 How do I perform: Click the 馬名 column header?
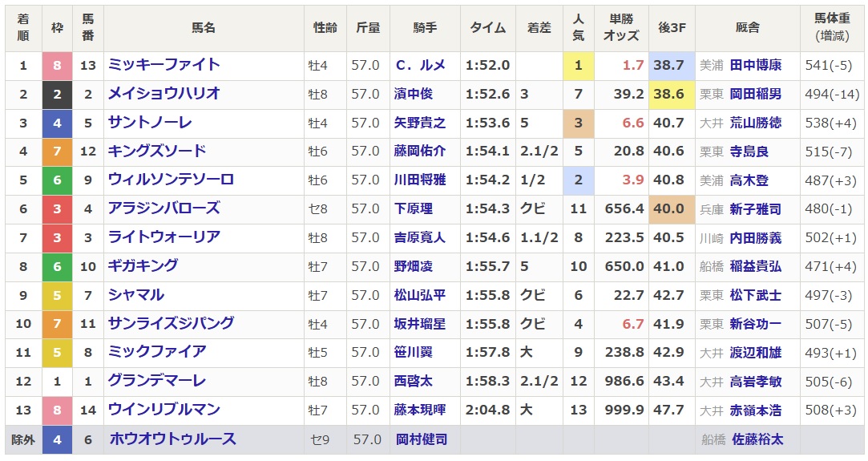click(x=204, y=28)
